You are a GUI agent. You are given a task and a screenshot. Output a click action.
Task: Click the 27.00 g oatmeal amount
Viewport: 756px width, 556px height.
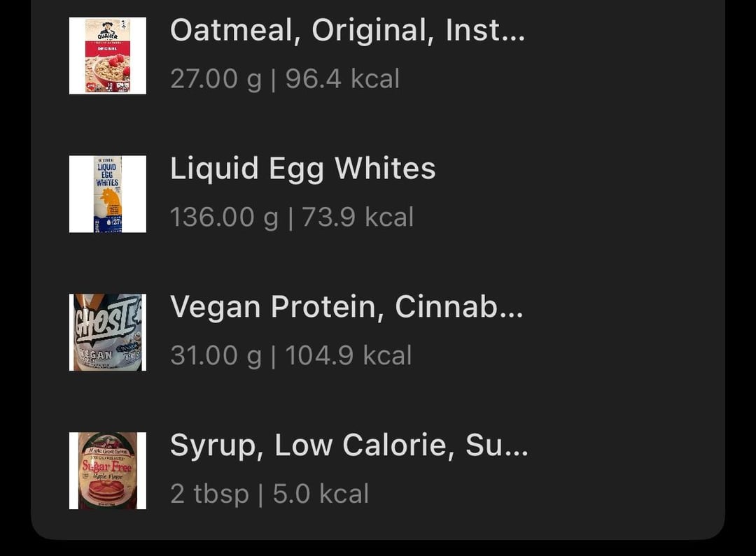[216, 79]
